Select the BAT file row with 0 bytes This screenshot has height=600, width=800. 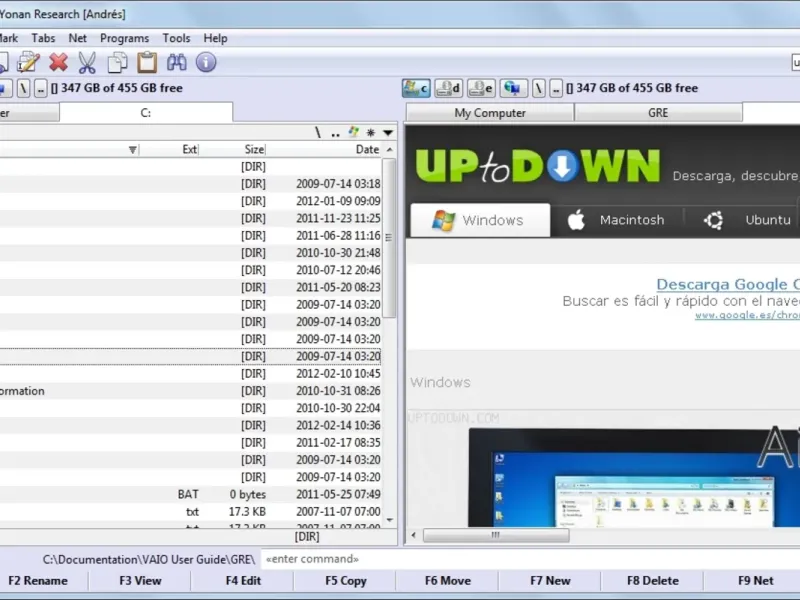(190, 494)
